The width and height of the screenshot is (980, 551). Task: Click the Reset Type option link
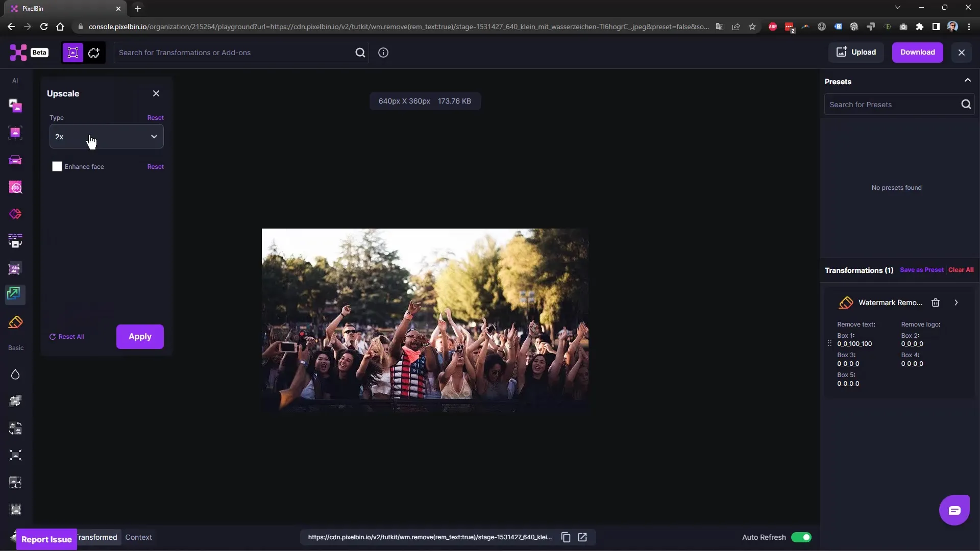(x=155, y=117)
